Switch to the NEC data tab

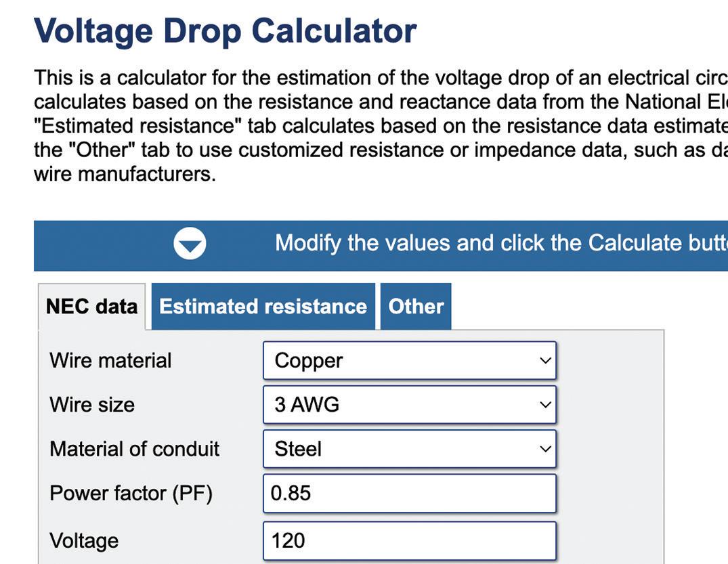click(x=91, y=307)
